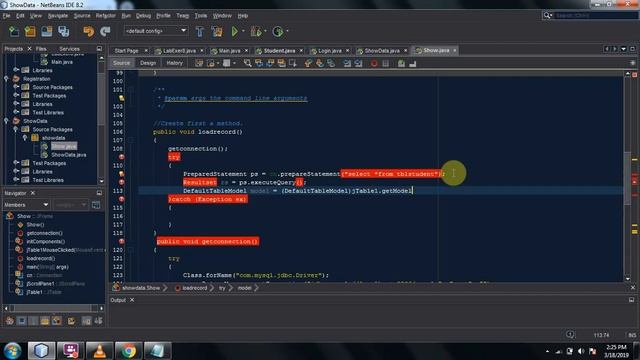Click showdata.Show in the breadcrumb bar
Image resolution: width=640 pixels, height=360 pixels.
click(x=141, y=288)
